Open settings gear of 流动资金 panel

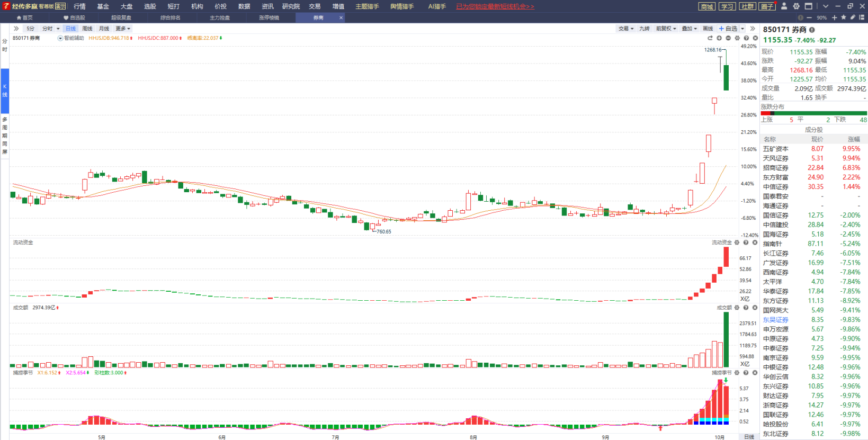click(737, 243)
